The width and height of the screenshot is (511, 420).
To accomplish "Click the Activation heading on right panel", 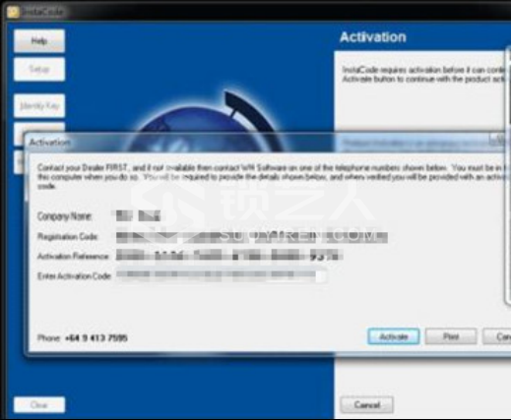I will click(x=373, y=37).
